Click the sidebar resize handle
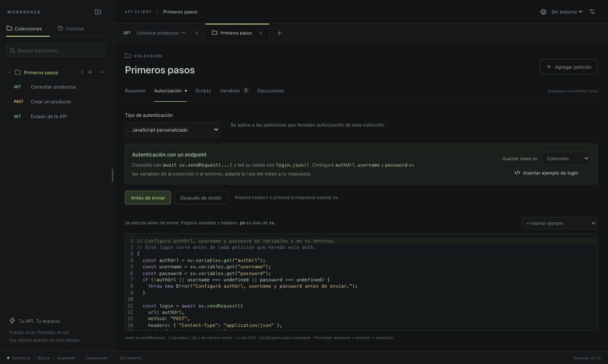The width and height of the screenshot is (608, 364). [x=112, y=175]
